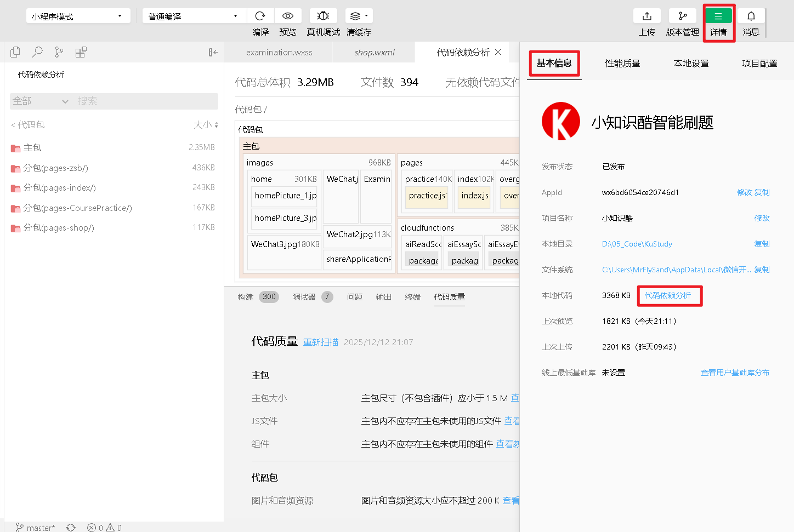Image resolution: width=794 pixels, height=532 pixels.
Task: Switch to the 问题 panel tab
Action: pyautogui.click(x=355, y=297)
